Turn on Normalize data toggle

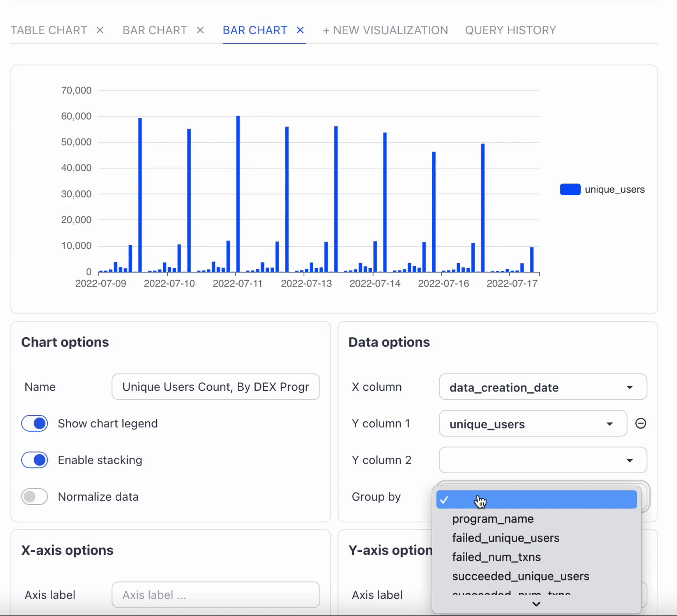[x=35, y=497]
